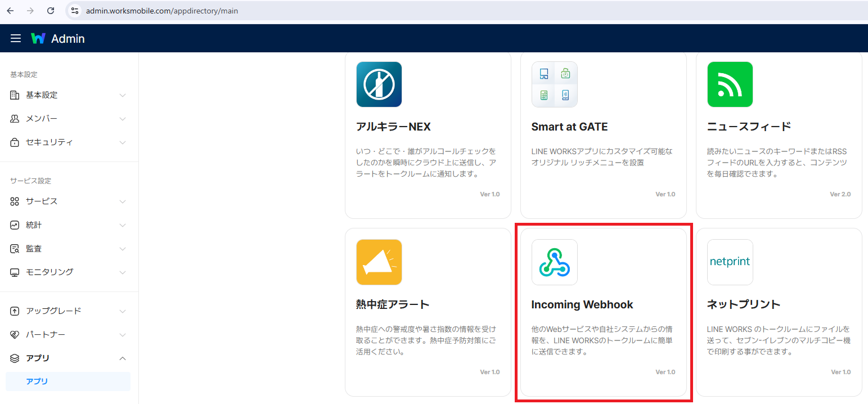Click the browser back arrow
This screenshot has width=868, height=404.
click(x=10, y=11)
